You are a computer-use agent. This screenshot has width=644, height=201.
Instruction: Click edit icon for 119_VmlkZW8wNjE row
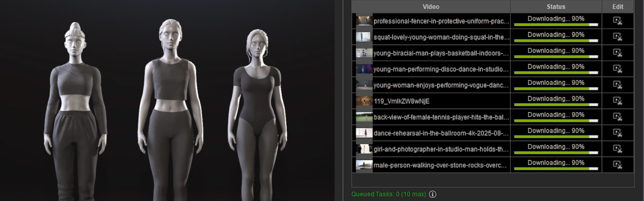[x=617, y=101]
